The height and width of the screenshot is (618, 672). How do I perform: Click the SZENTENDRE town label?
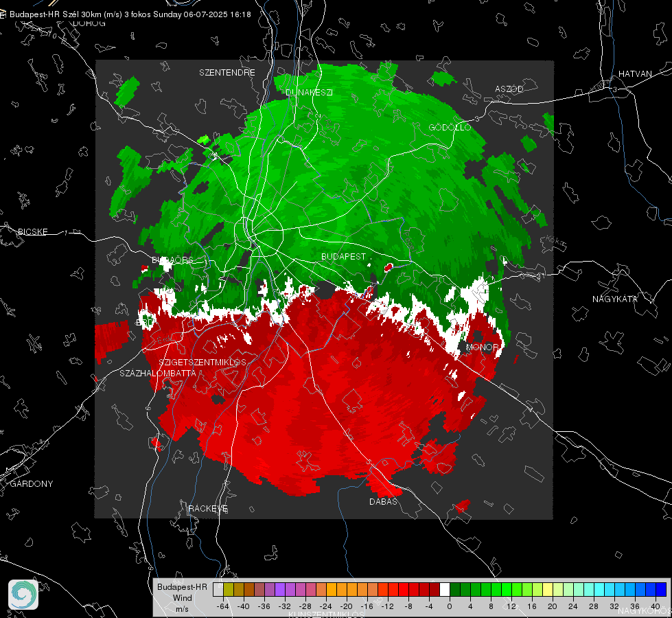pos(227,73)
